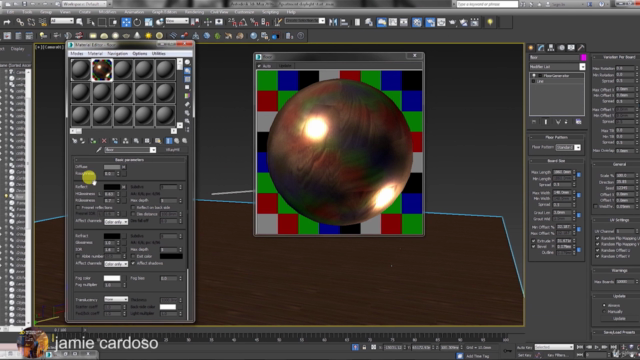Click the HGlossiness lock L button
640x360 pixels.
(101, 194)
